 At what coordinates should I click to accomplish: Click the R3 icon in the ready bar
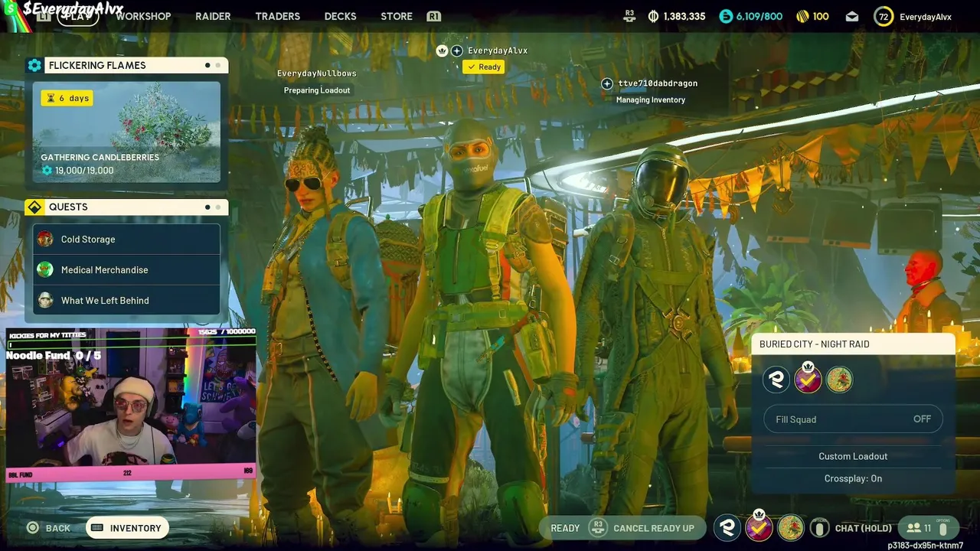[x=598, y=528]
